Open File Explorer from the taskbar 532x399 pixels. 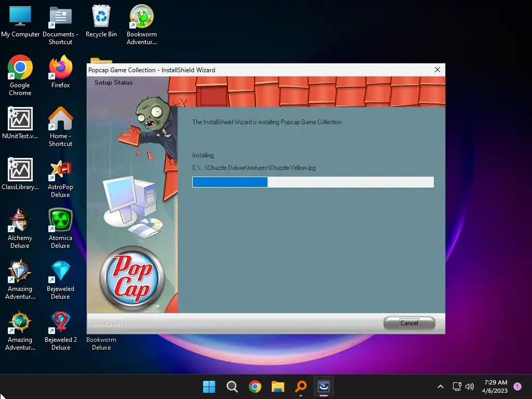click(277, 387)
